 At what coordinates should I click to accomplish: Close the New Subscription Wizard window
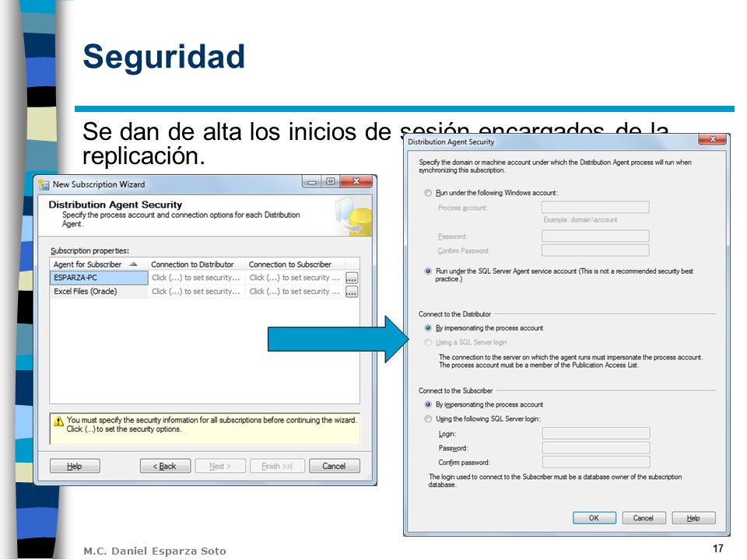[356, 181]
